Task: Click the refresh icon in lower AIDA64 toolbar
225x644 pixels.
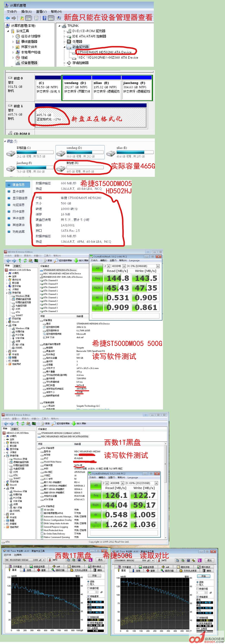Action: click(23, 423)
